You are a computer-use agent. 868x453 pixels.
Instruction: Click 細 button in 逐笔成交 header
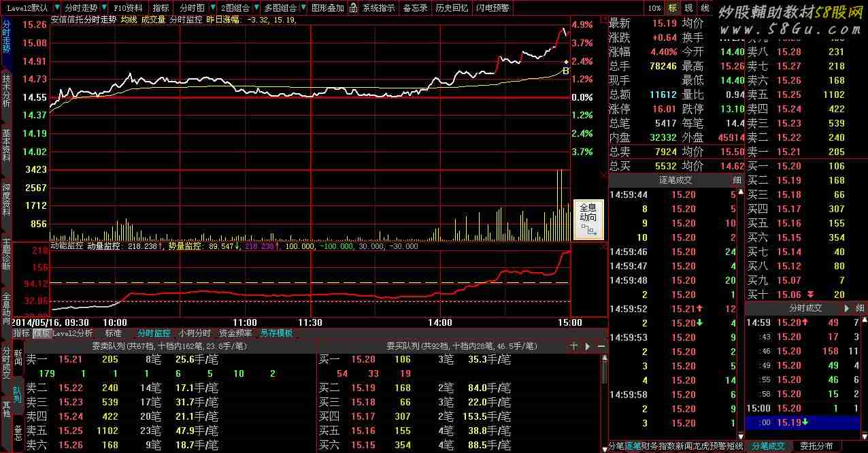point(737,180)
